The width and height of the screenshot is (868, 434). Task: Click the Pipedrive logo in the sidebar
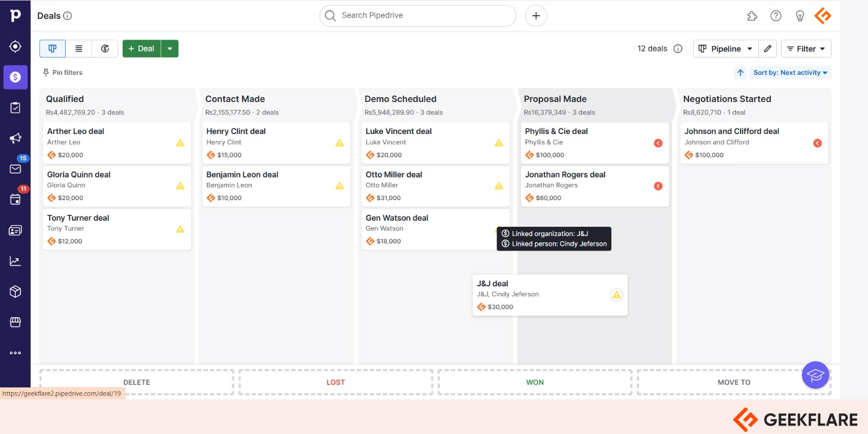(x=15, y=15)
